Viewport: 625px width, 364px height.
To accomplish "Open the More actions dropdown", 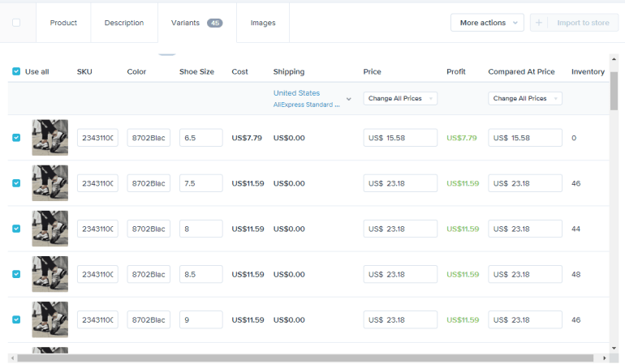I will click(x=487, y=23).
